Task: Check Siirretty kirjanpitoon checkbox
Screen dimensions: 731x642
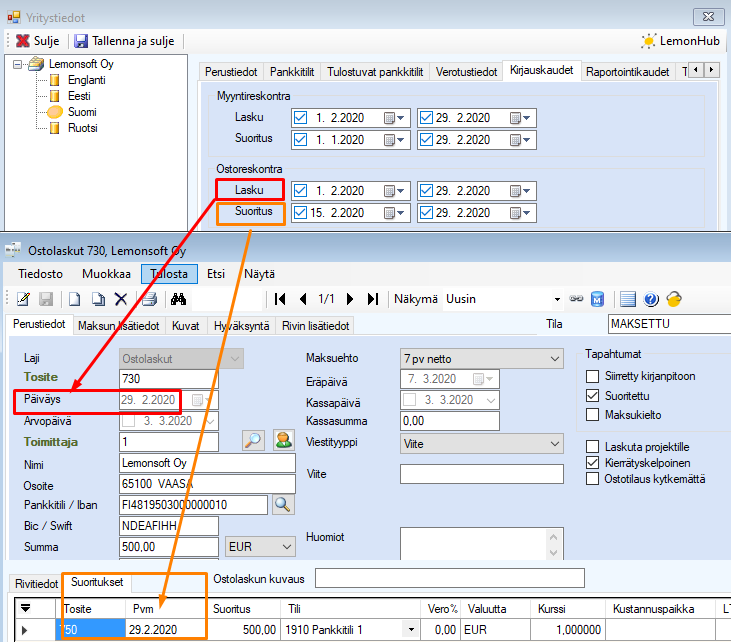Action: click(x=593, y=376)
